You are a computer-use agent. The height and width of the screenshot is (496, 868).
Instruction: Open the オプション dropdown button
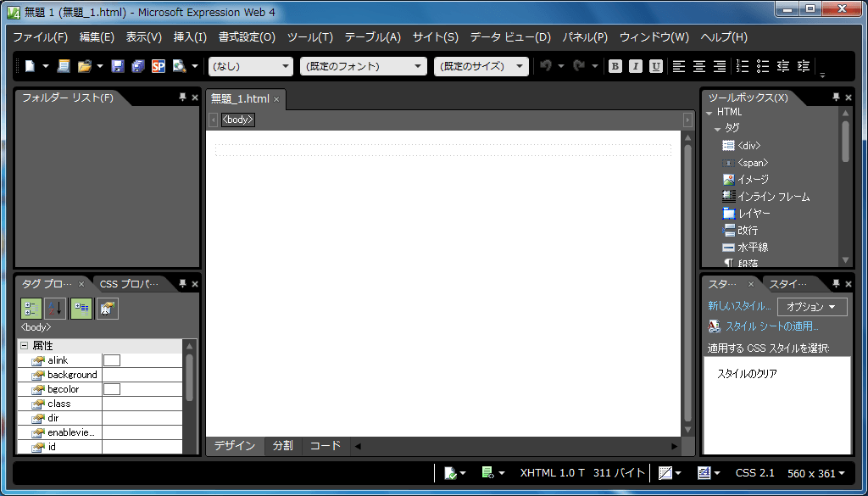[812, 307]
